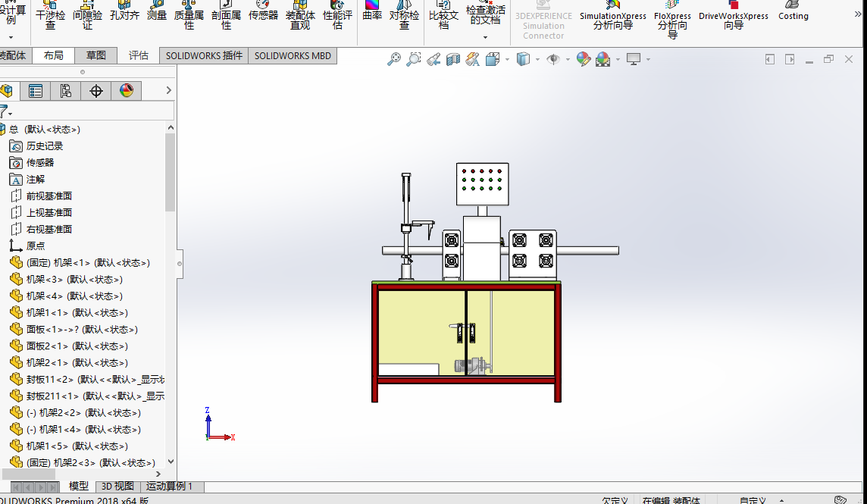This screenshot has width=867, height=504.
Task: Switch to 3D 视图 bottom tab
Action: tap(117, 487)
